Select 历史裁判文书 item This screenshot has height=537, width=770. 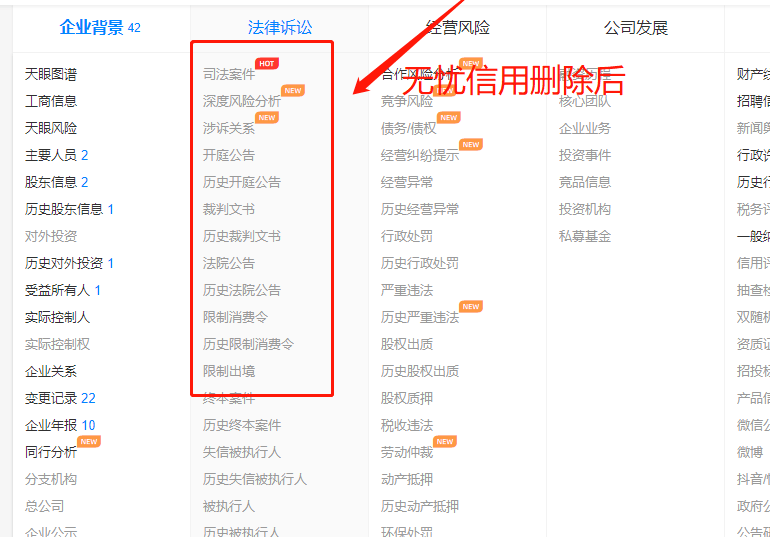242,237
